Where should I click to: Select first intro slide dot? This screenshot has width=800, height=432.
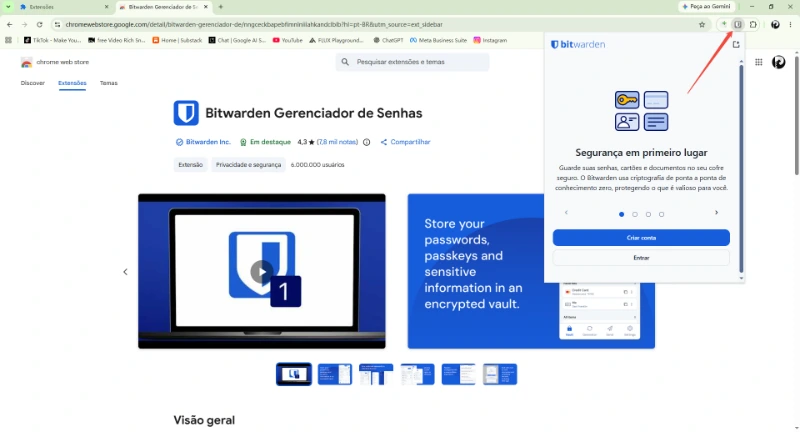point(621,214)
